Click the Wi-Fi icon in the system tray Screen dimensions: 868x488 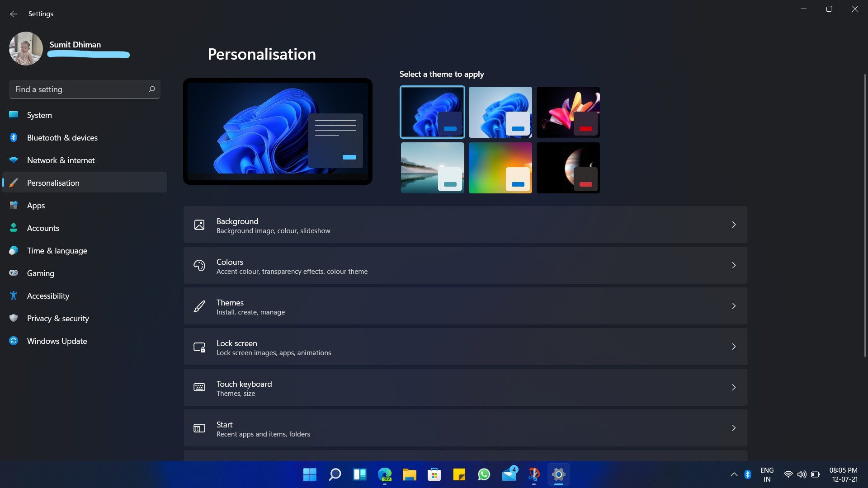tap(788, 474)
